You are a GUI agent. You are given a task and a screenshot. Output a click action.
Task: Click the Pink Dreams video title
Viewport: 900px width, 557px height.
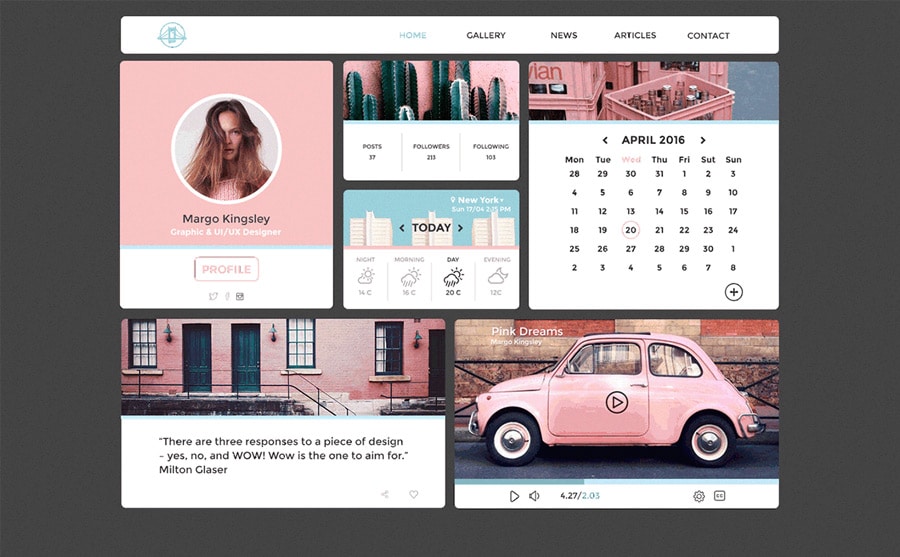click(x=527, y=331)
